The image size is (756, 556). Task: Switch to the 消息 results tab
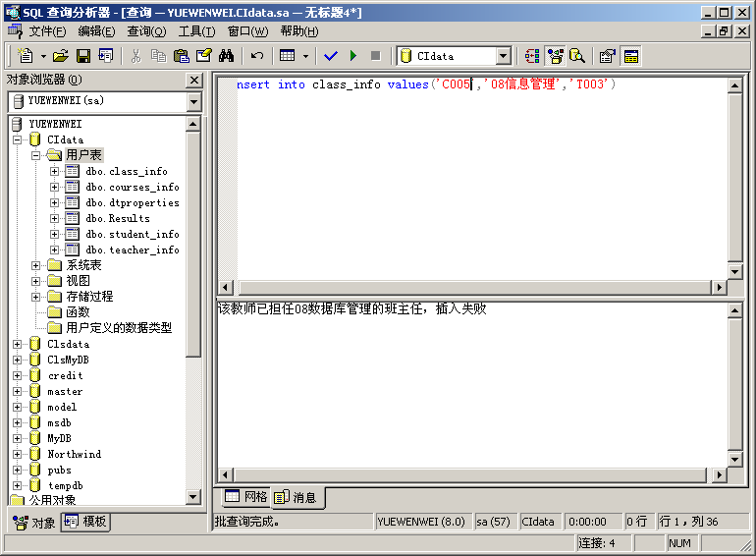pyautogui.click(x=297, y=497)
